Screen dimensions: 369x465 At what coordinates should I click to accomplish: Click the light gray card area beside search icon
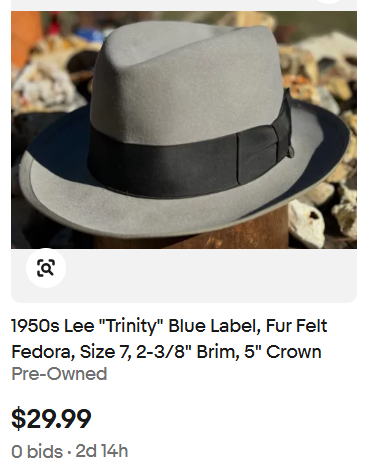(x=210, y=275)
